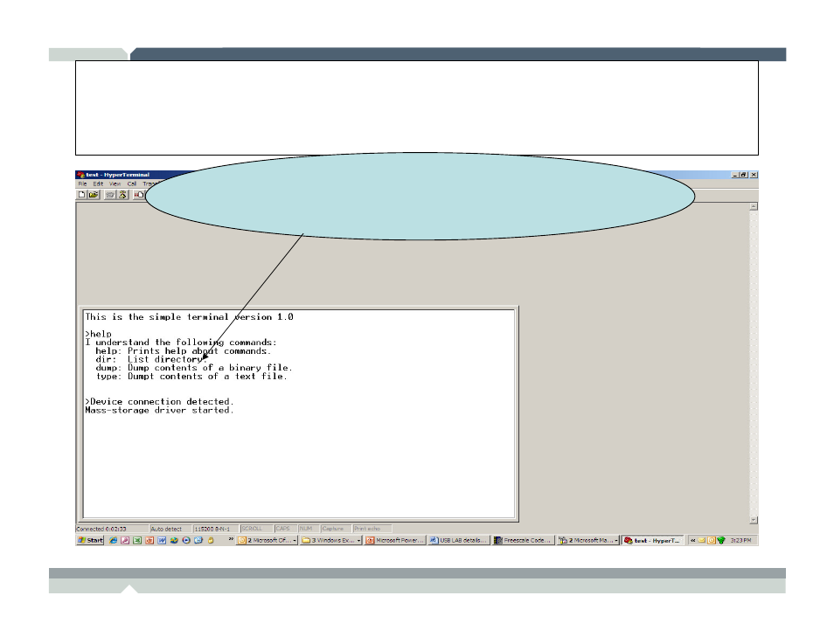This screenshot has width=834, height=644.
Task: Open the Edit menu
Action: click(x=98, y=184)
